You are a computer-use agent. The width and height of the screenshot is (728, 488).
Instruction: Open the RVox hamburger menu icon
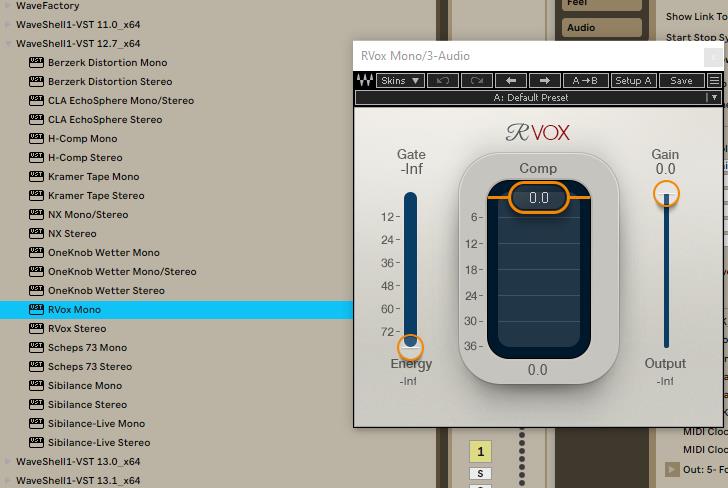[714, 80]
